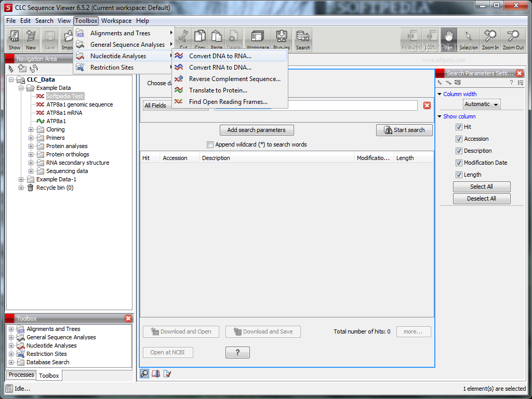This screenshot has height=399, width=532.
Task: Click the red book history icon below search panel
Action: coord(156,374)
